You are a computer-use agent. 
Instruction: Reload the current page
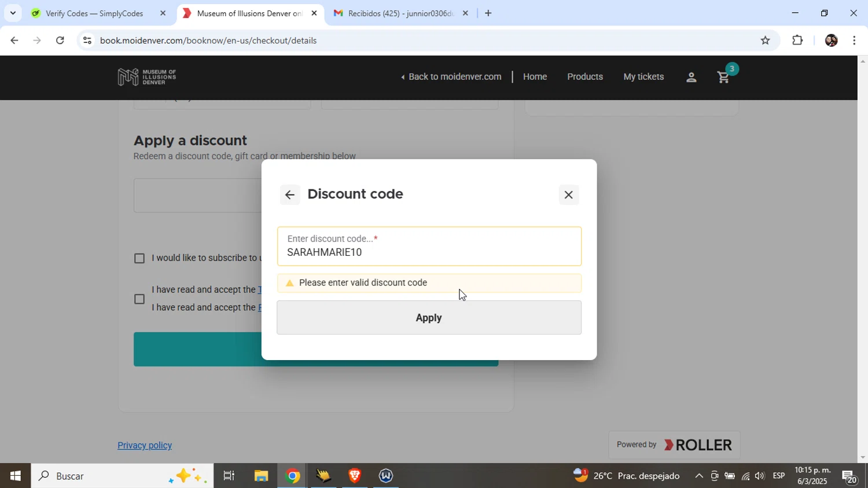click(60, 41)
